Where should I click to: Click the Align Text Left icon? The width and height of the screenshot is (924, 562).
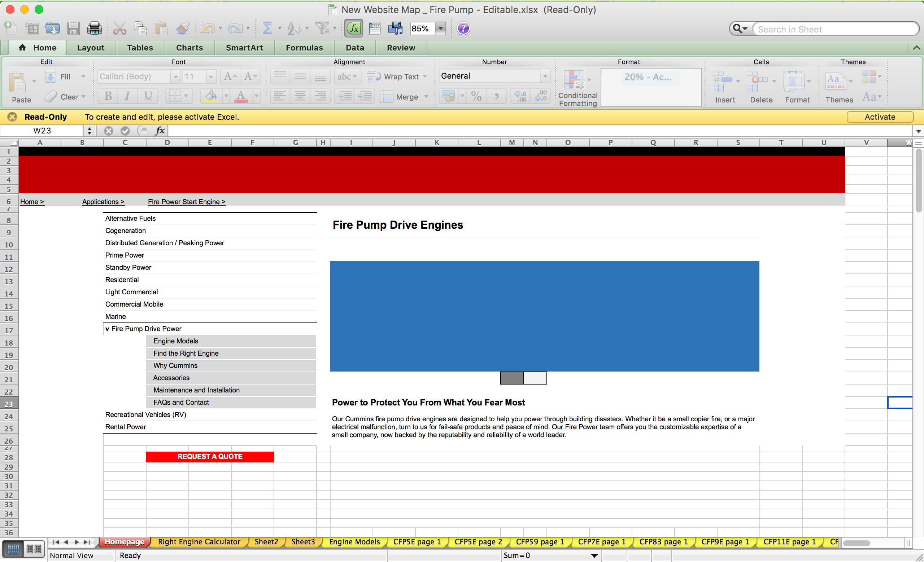[280, 96]
